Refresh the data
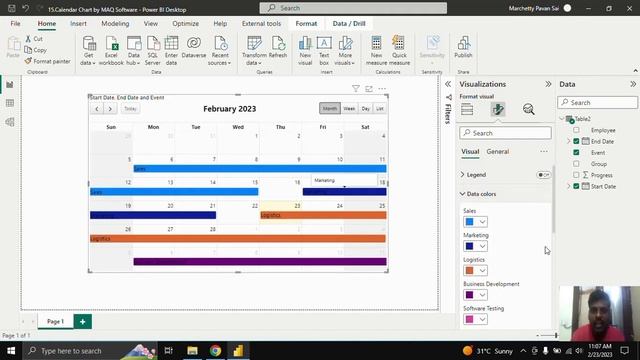 [278, 47]
